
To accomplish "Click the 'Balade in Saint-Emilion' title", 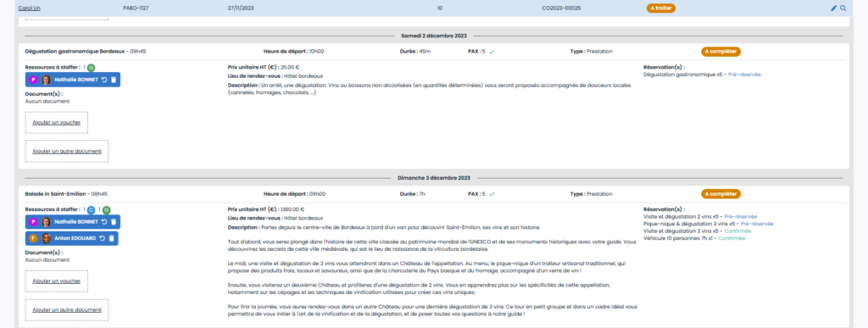I will [56, 194].
